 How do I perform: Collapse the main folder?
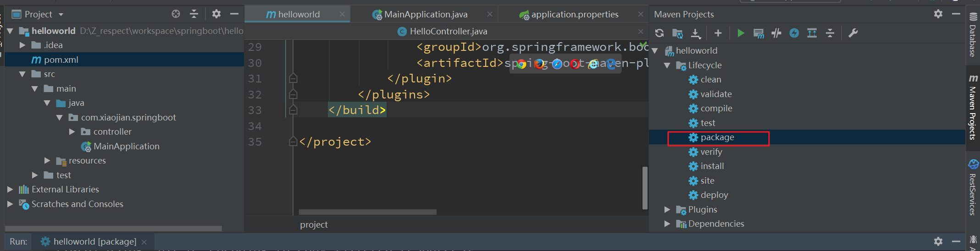coord(35,88)
